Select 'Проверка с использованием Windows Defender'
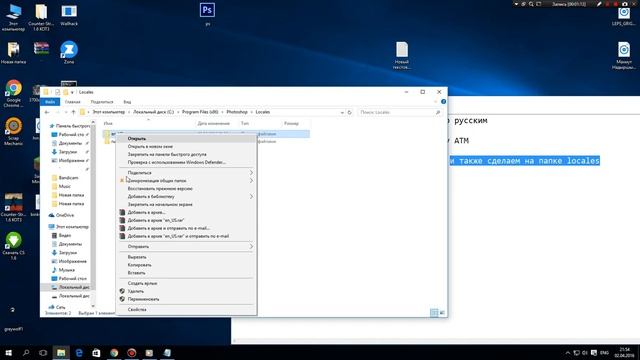This screenshot has height=360, width=640. 187,162
